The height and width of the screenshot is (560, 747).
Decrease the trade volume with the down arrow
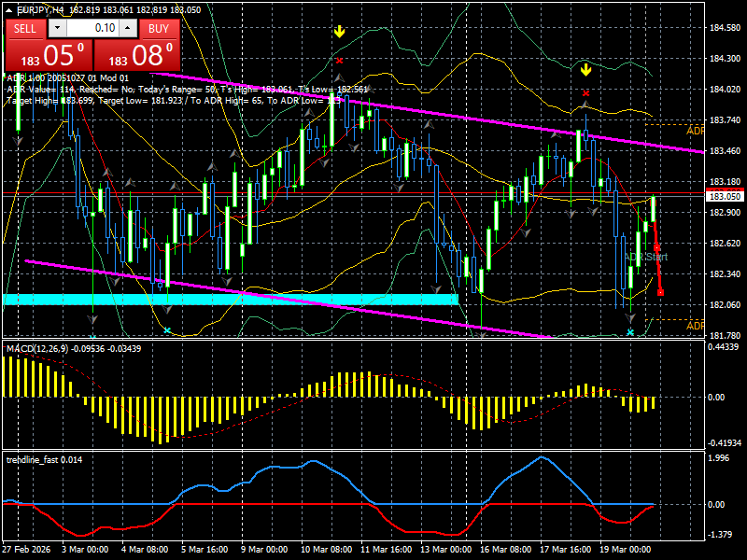tap(57, 28)
